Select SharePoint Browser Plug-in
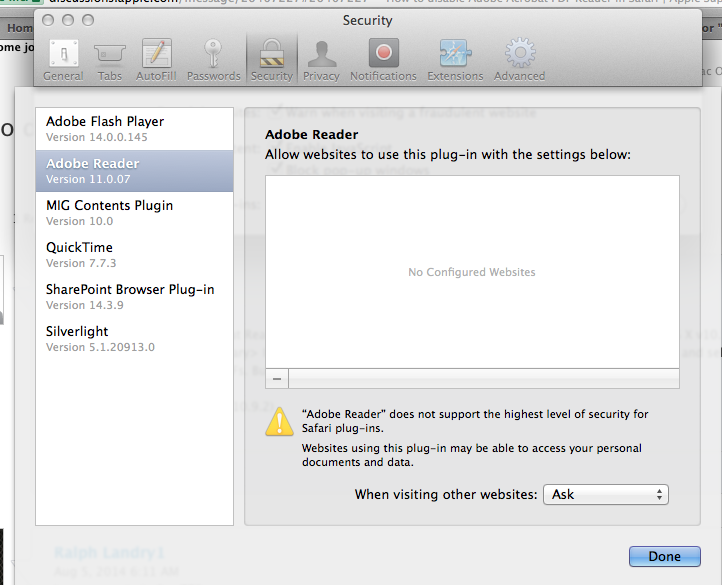 pos(134,297)
